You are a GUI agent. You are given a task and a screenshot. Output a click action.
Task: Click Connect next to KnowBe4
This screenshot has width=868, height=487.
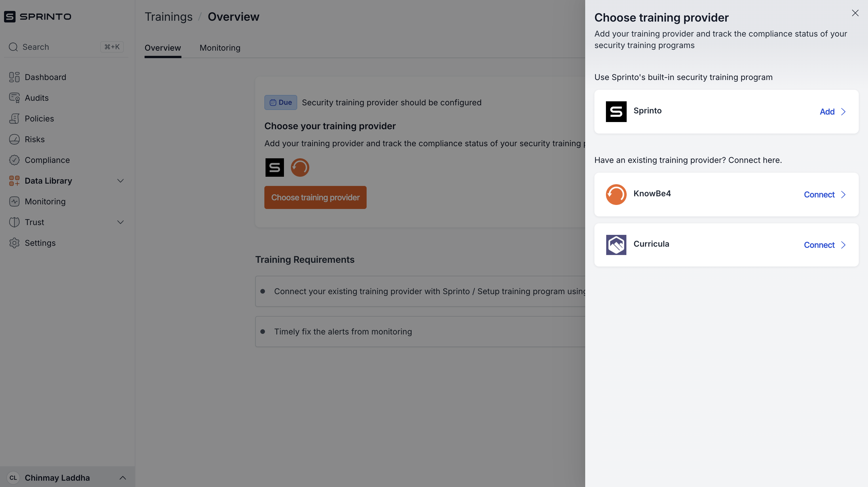point(824,194)
